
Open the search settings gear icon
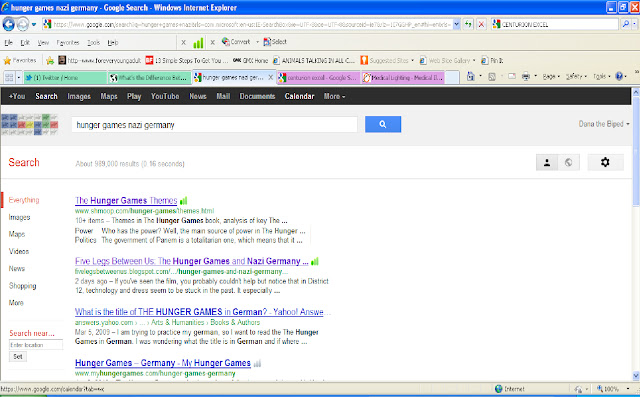coord(605,162)
